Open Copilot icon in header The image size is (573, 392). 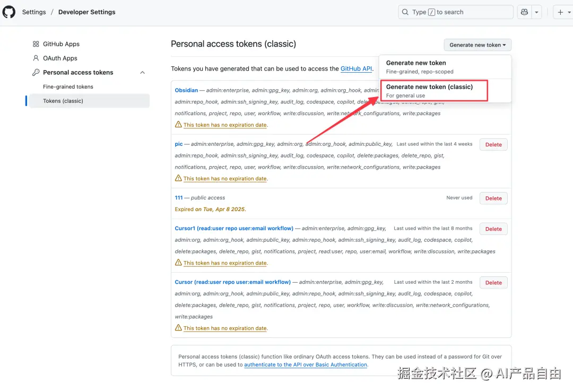tap(524, 12)
